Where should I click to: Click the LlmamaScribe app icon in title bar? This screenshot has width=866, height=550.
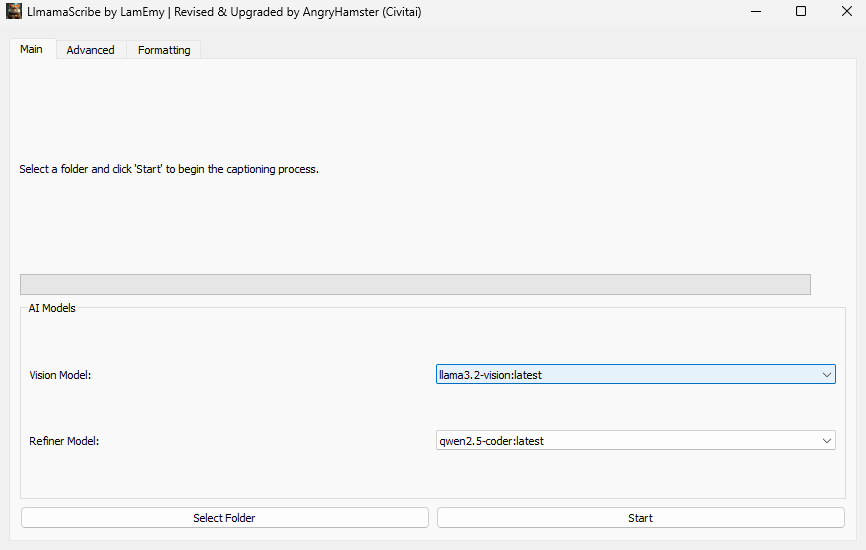[x=14, y=12]
